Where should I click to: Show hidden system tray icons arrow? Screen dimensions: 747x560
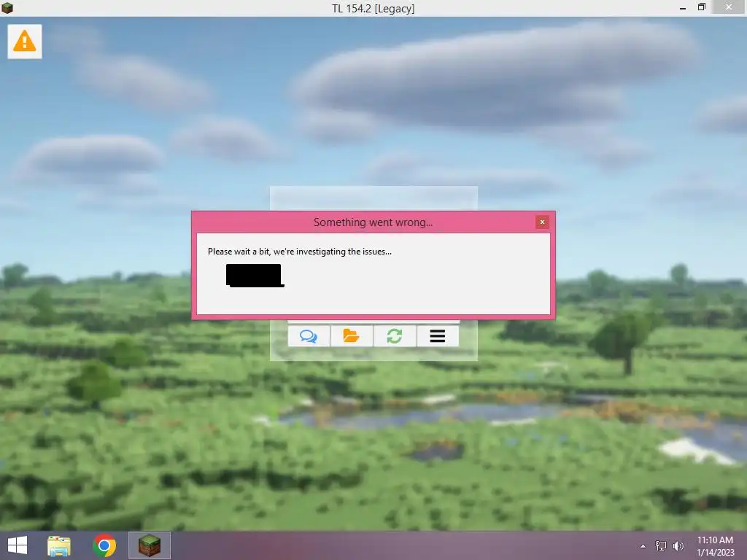tap(643, 546)
